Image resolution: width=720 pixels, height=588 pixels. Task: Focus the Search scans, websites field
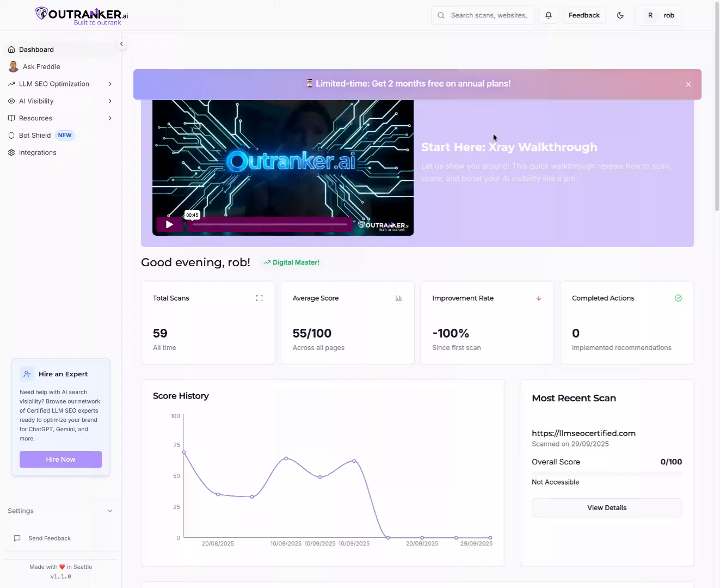point(483,15)
